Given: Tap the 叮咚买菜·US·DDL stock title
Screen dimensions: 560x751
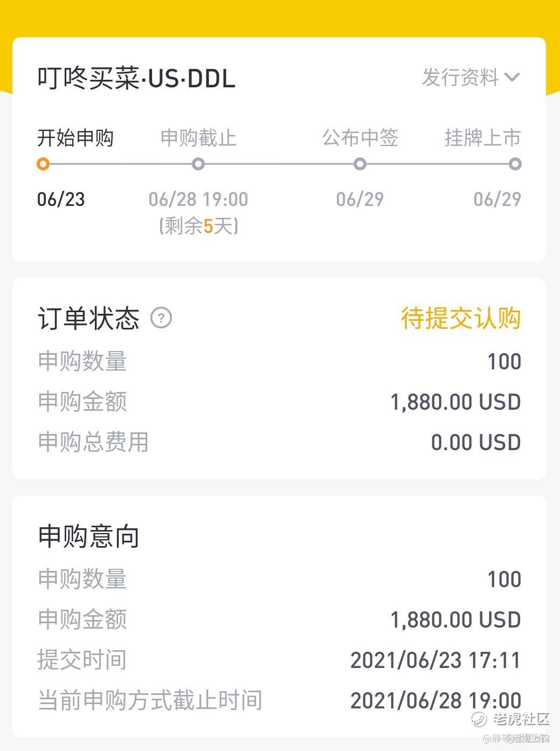Looking at the screenshot, I should click(x=136, y=79).
